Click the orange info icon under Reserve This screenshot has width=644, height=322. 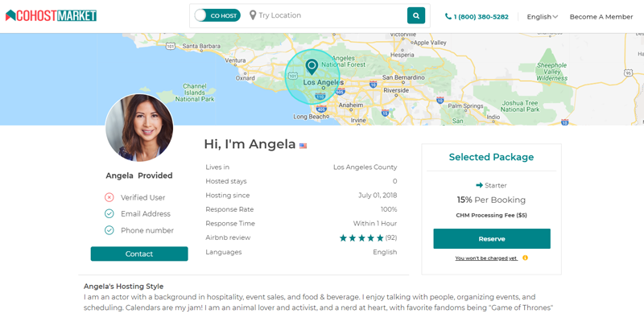[x=525, y=258]
